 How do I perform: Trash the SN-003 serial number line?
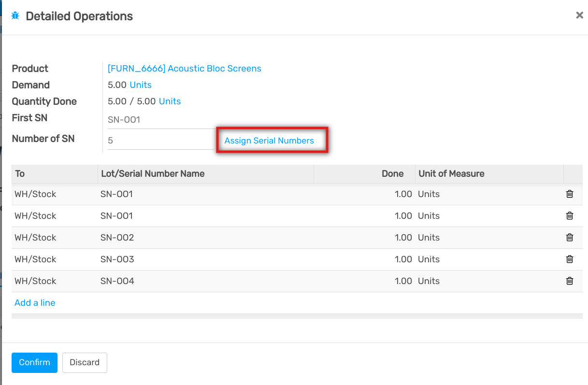570,259
